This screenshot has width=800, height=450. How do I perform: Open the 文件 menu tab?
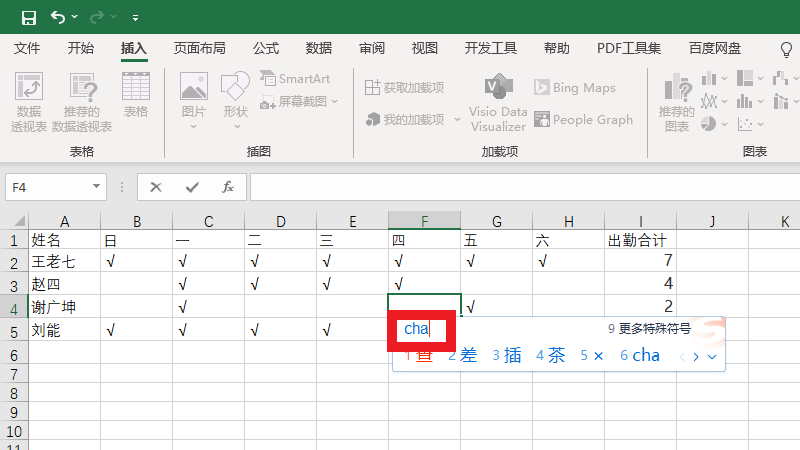27,48
